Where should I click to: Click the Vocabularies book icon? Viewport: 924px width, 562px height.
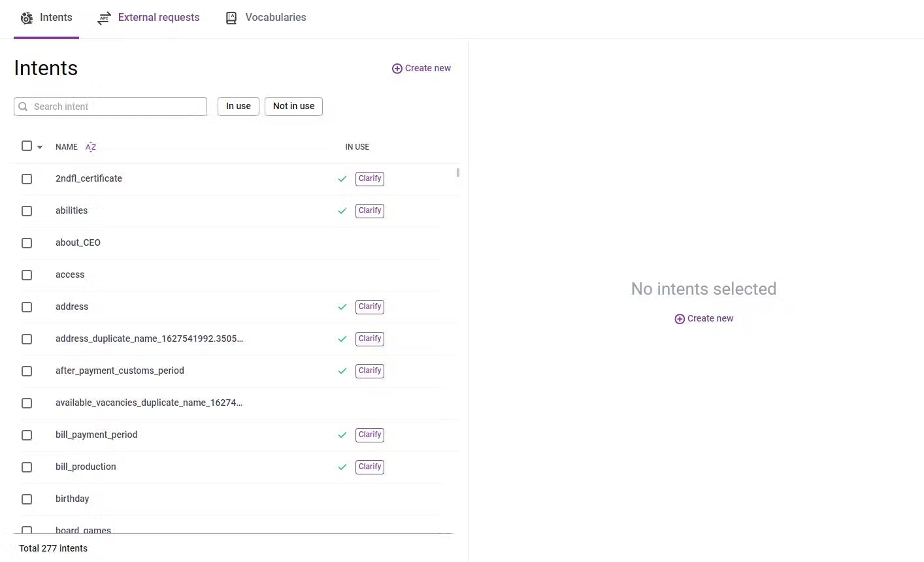[231, 18]
